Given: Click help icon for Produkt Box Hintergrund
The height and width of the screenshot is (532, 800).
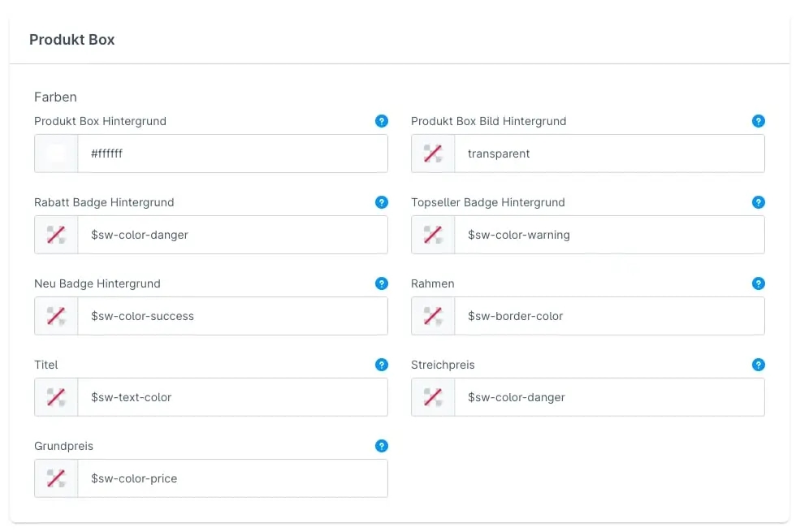Looking at the screenshot, I should click(x=382, y=121).
